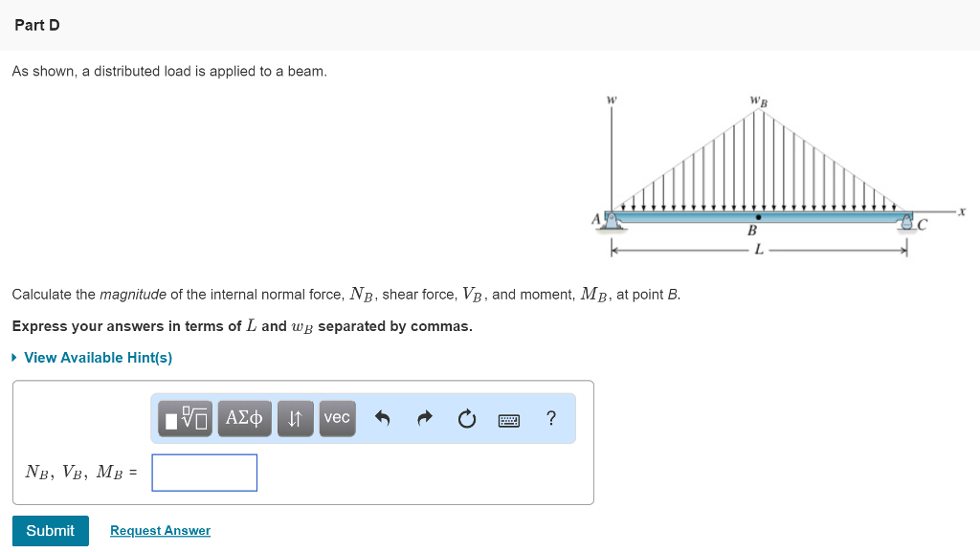The height and width of the screenshot is (552, 980).
Task: Click the blue disclosure triangle before hints
Action: [x=12, y=357]
